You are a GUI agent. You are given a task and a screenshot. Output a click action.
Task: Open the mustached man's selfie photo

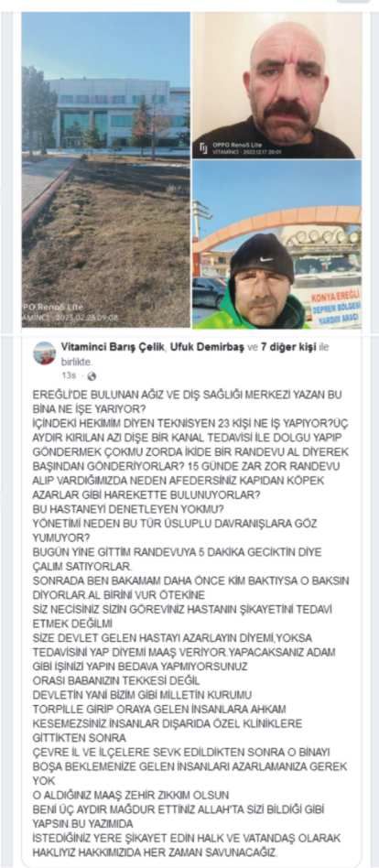[x=276, y=85]
